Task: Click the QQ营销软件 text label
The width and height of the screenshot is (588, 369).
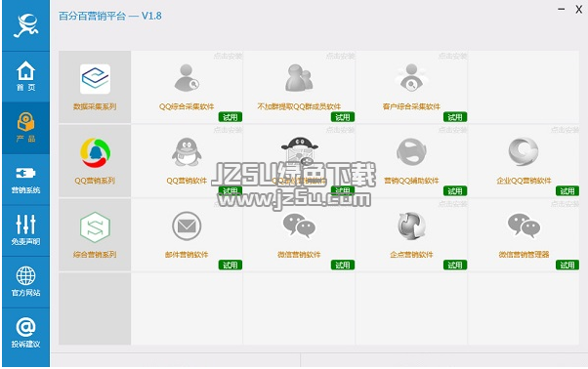Action: click(187, 181)
